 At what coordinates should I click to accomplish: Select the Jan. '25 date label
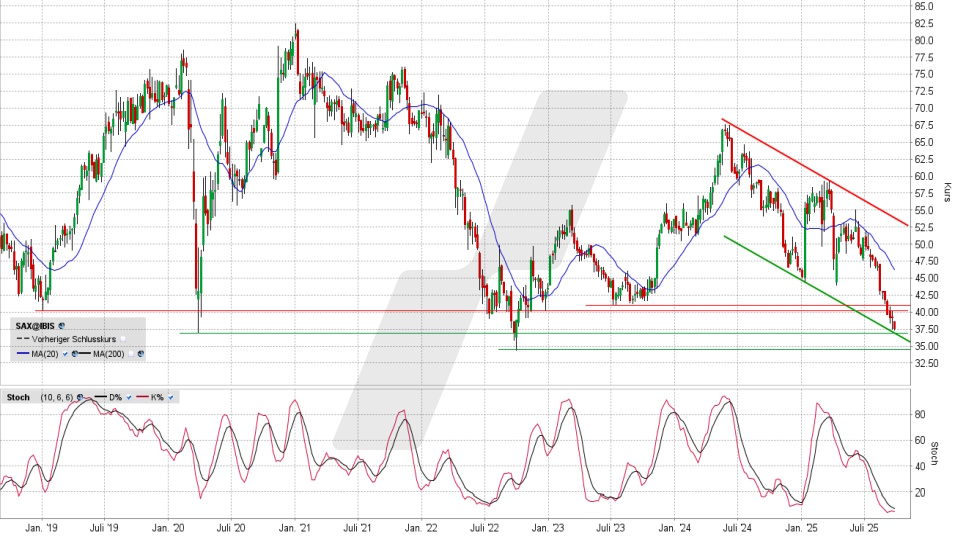801,528
